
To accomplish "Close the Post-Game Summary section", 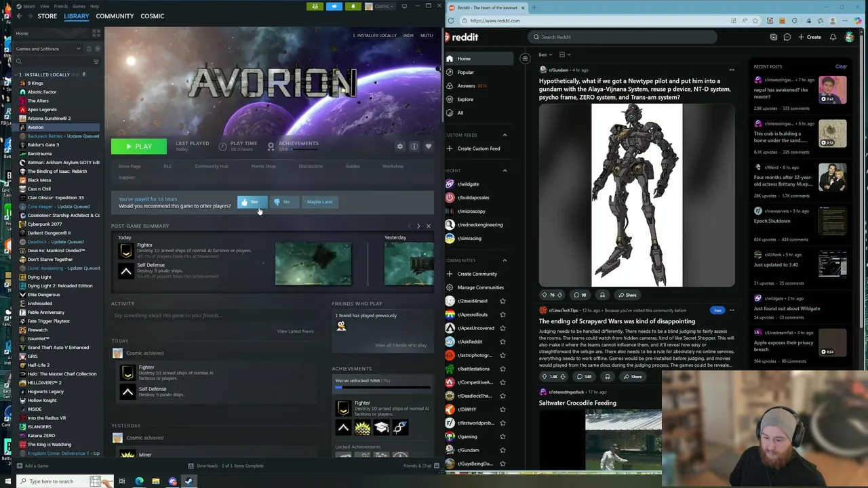I will pos(428,226).
